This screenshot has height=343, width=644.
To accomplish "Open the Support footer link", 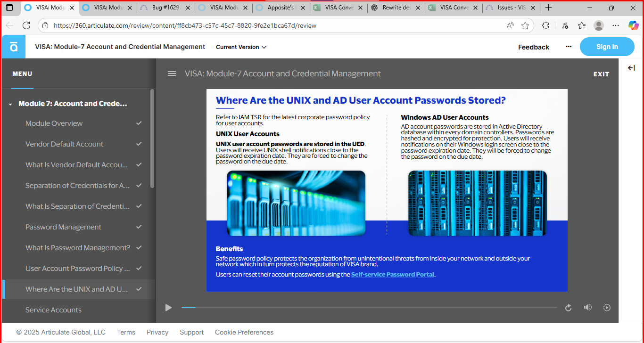I will coord(192,332).
